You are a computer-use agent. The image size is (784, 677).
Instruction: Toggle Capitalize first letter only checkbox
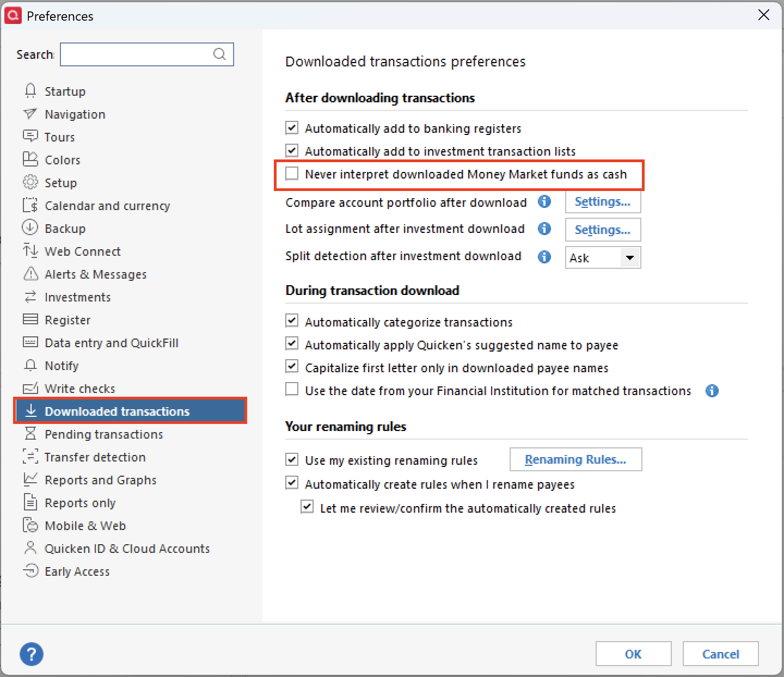tap(292, 367)
